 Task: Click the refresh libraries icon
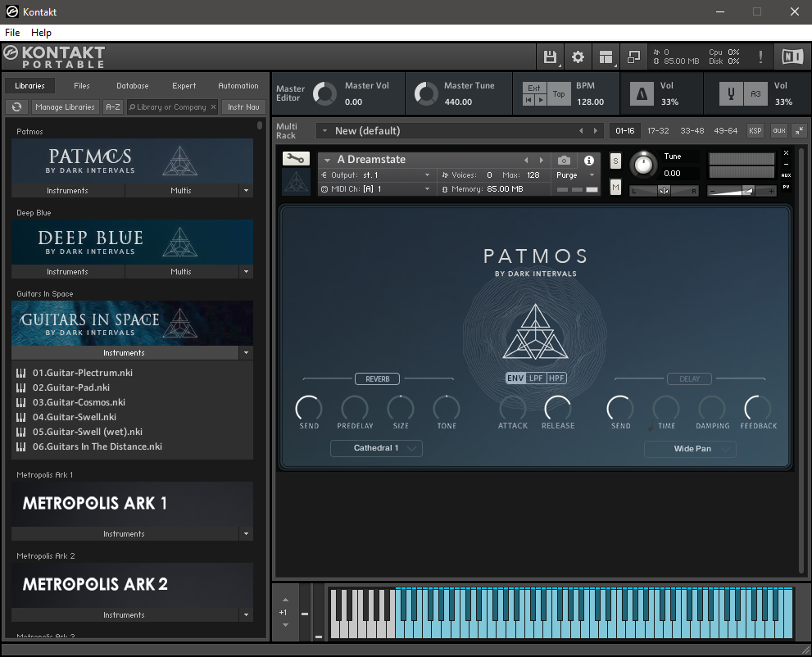pos(16,106)
